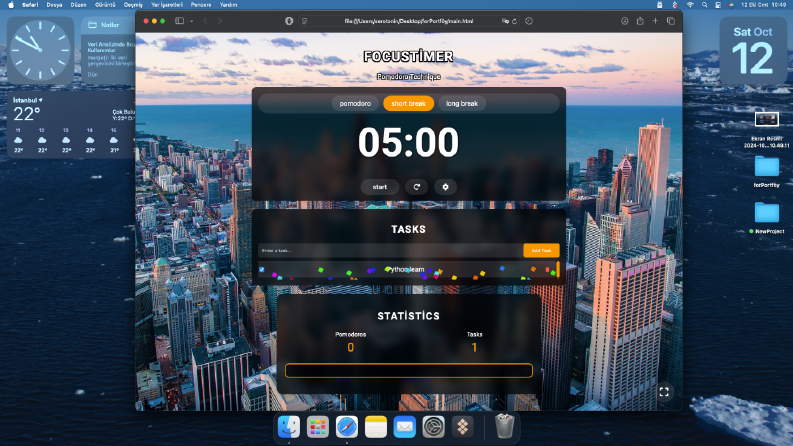Open Safari from the Dock
This screenshot has width=793, height=446.
(x=346, y=427)
